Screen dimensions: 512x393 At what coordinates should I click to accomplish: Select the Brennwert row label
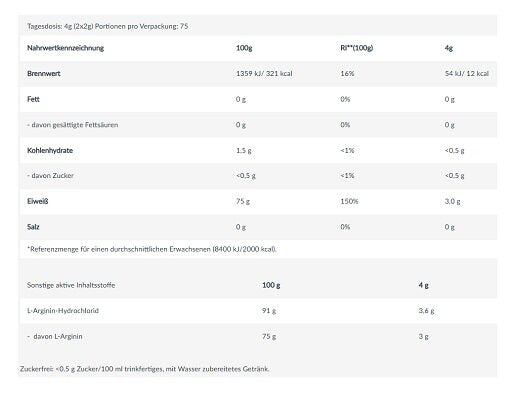point(44,74)
